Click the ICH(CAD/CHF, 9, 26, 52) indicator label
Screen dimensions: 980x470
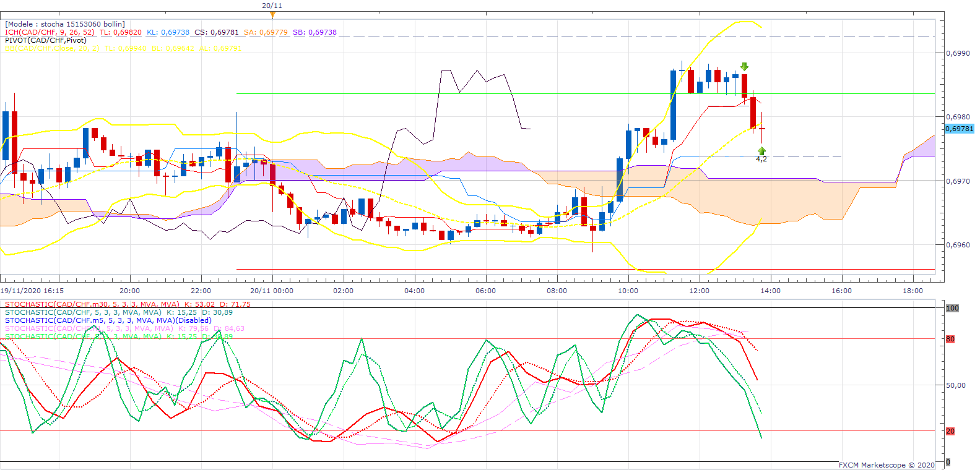coord(50,32)
